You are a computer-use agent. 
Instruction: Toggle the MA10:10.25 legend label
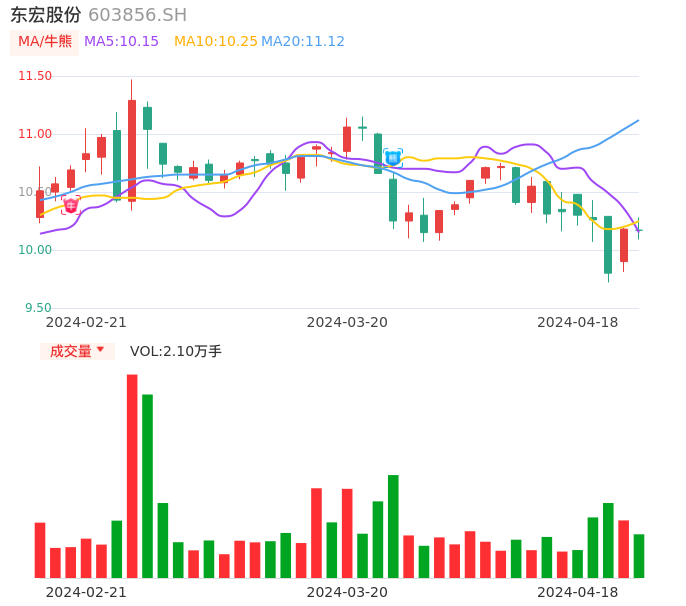pyautogui.click(x=215, y=41)
